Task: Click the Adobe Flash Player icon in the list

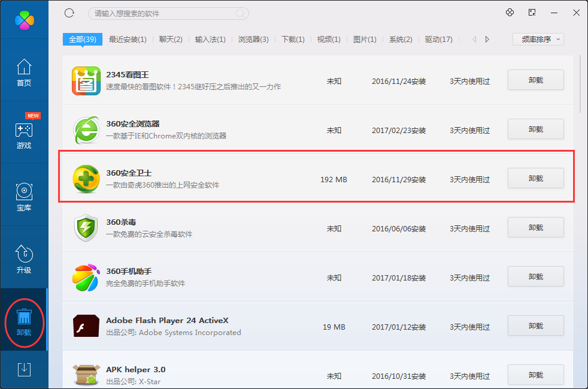Action: point(86,325)
